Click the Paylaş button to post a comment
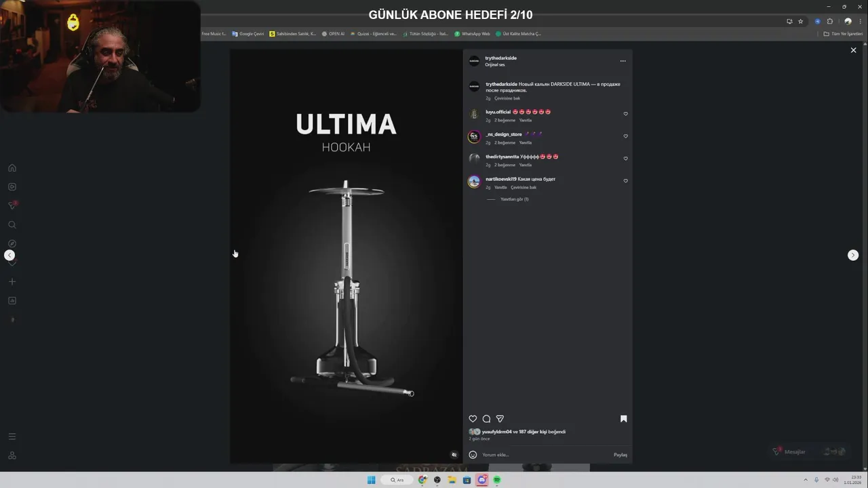This screenshot has width=868, height=488. pos(620,455)
